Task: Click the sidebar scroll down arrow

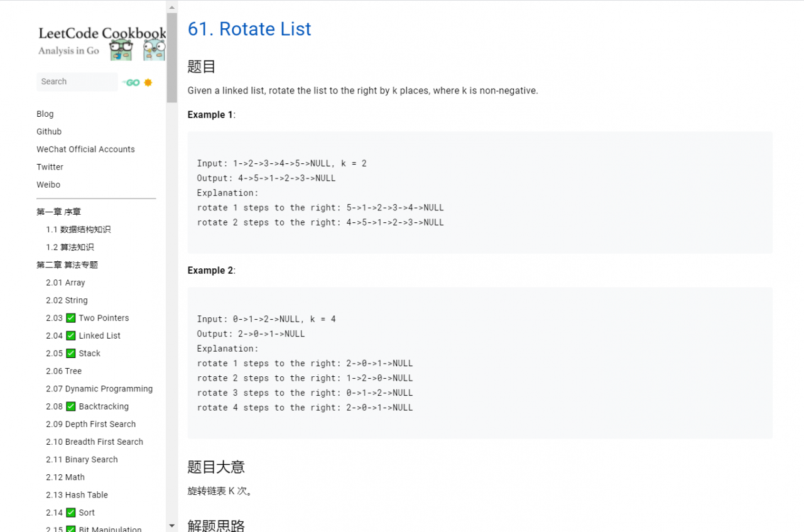Action: [x=172, y=525]
